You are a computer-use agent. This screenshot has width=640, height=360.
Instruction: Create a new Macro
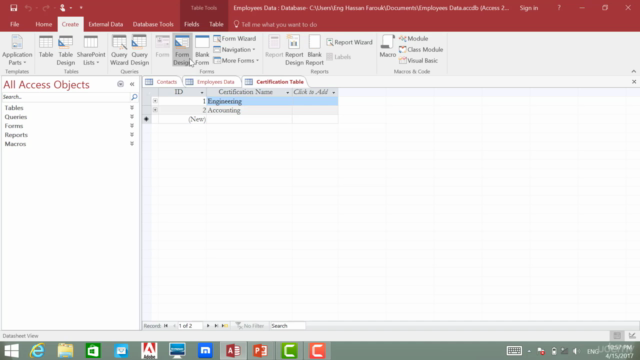click(387, 47)
